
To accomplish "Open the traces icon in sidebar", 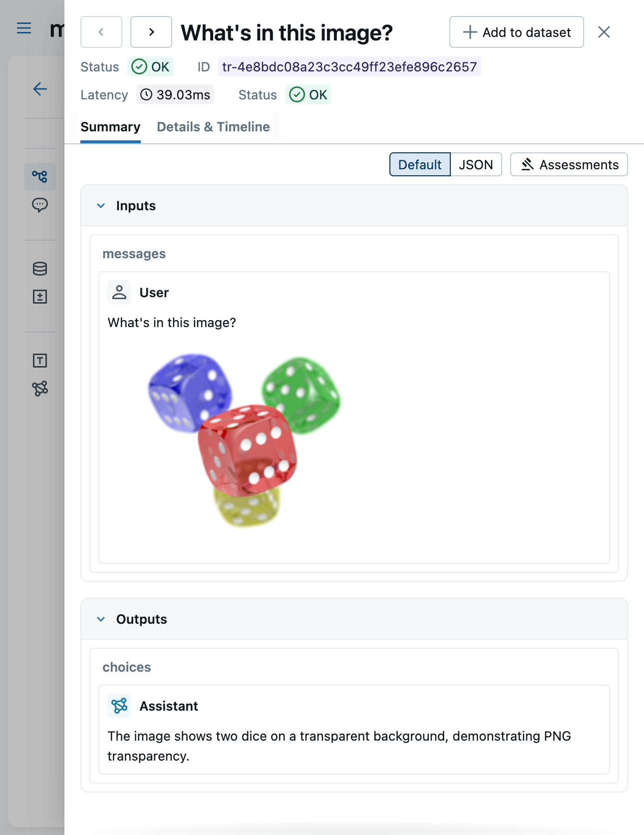I will [x=40, y=176].
